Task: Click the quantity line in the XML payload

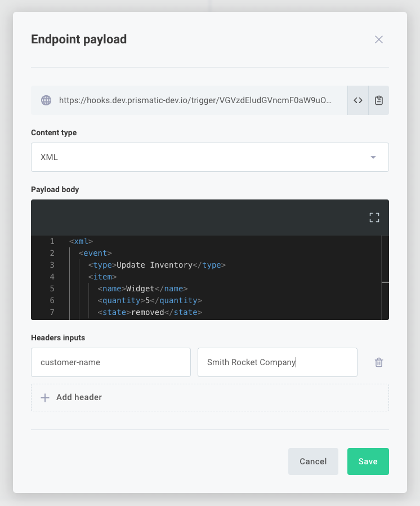Action: [158, 300]
